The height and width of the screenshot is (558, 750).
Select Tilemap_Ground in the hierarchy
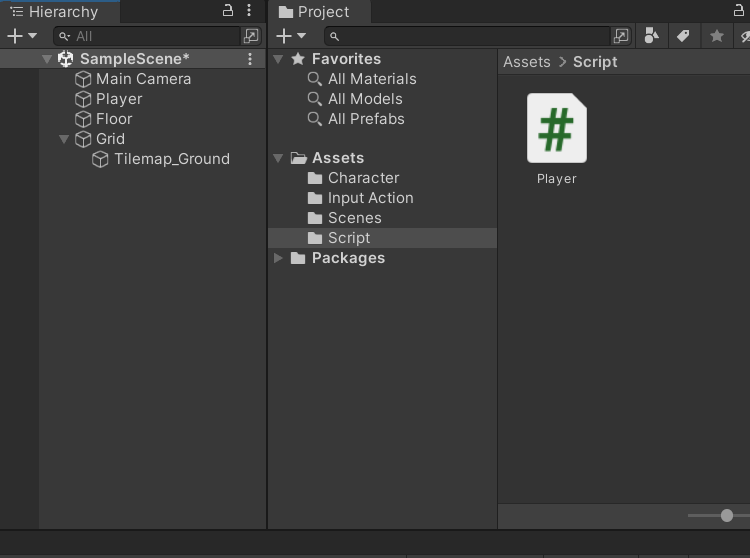tap(171, 159)
